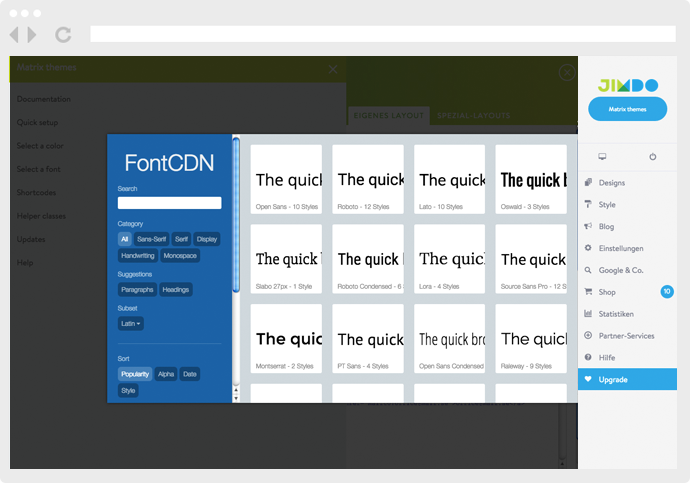Image resolution: width=690 pixels, height=483 pixels.
Task: Click the scrollbar up arrow
Action: tap(236, 390)
